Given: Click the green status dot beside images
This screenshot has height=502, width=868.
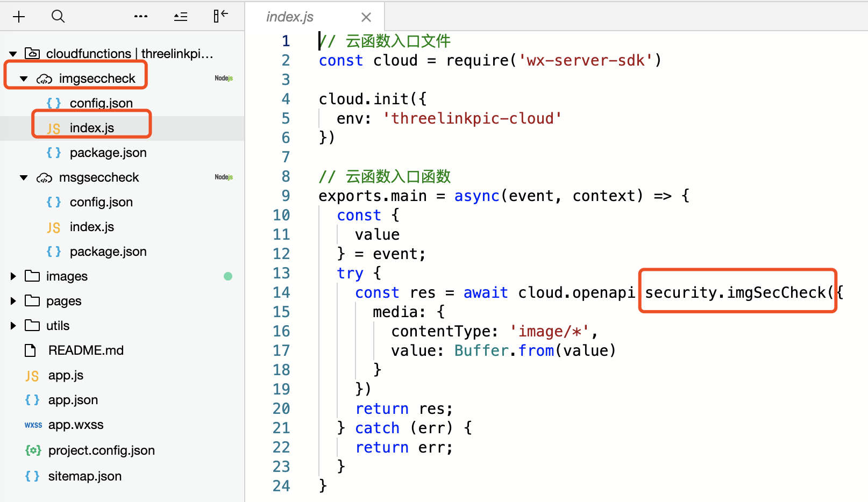Looking at the screenshot, I should pyautogui.click(x=228, y=276).
